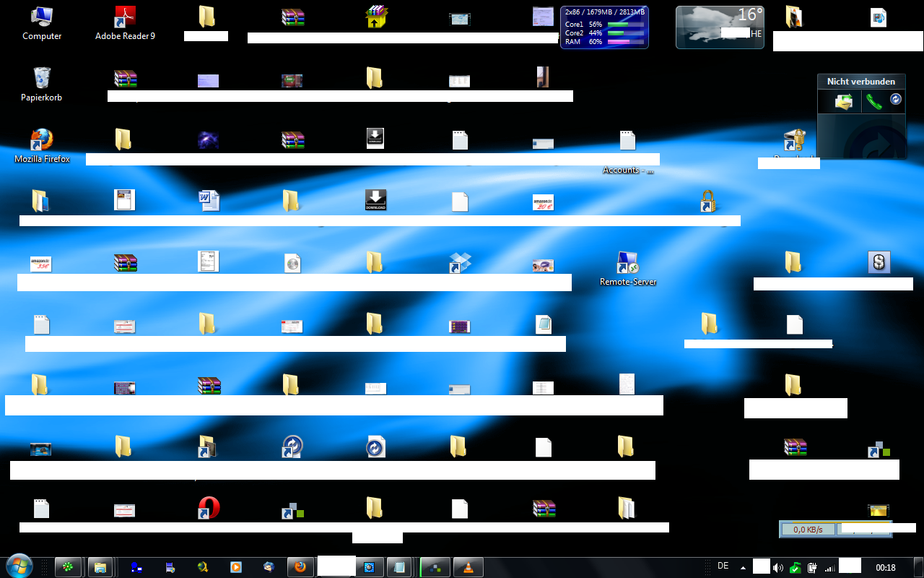
Task: Click the Firefox button in the taskbar
Action: click(x=300, y=567)
